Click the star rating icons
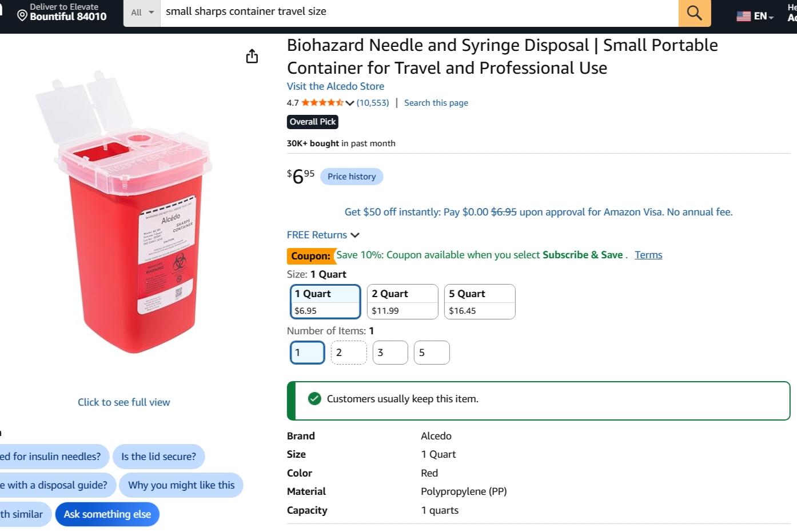 point(322,103)
